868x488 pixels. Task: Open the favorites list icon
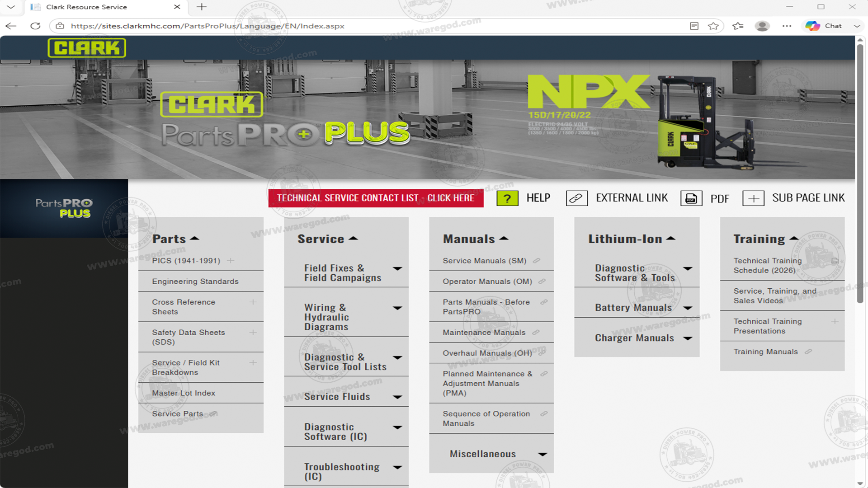738,26
